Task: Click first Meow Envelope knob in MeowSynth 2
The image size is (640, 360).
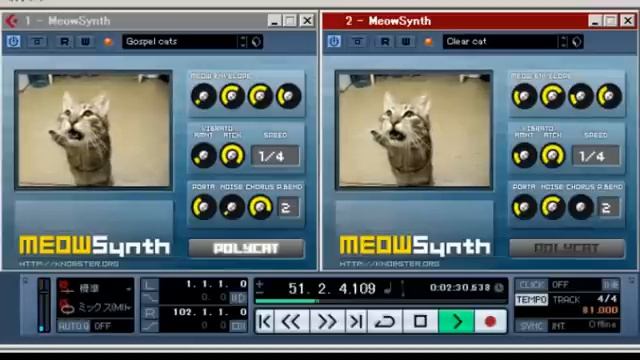Action: [524, 96]
